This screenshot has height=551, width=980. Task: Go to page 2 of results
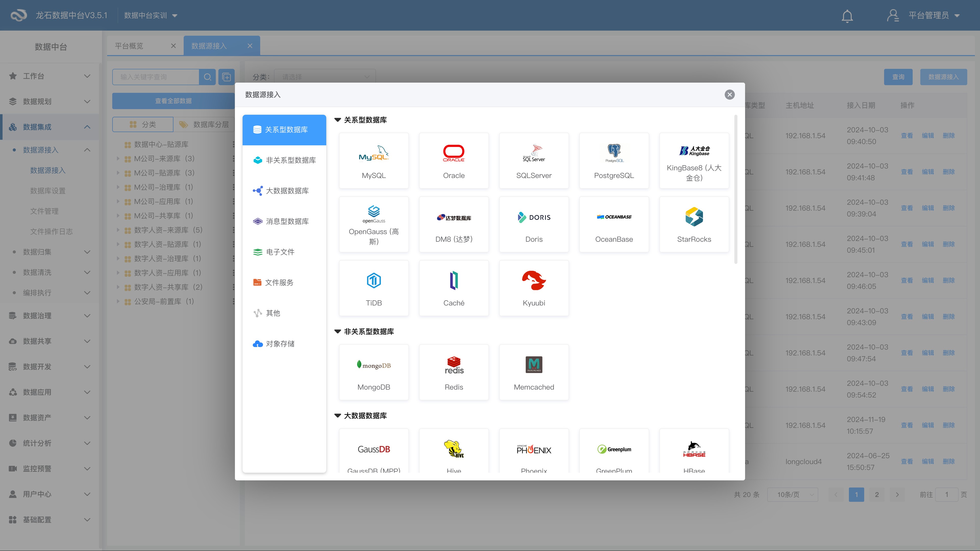(876, 494)
